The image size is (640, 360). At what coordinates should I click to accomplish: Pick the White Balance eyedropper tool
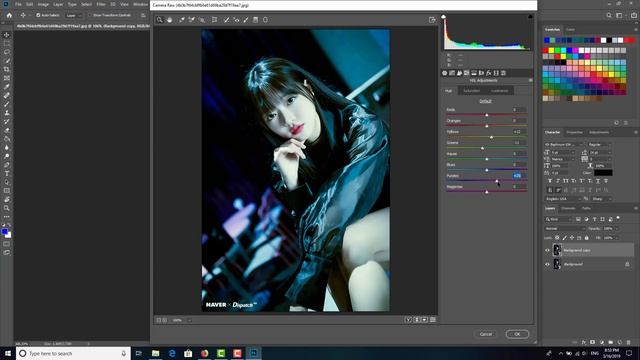coord(182,20)
